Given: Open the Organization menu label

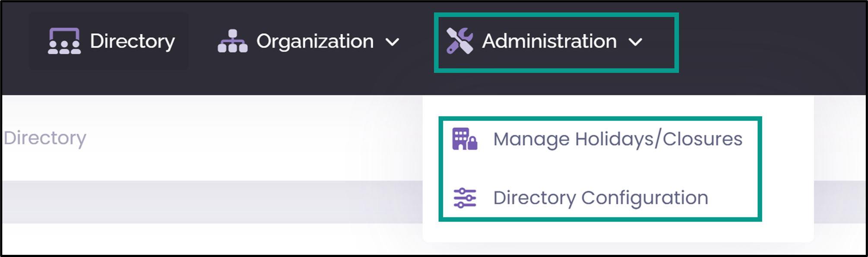Looking at the screenshot, I should click(315, 41).
